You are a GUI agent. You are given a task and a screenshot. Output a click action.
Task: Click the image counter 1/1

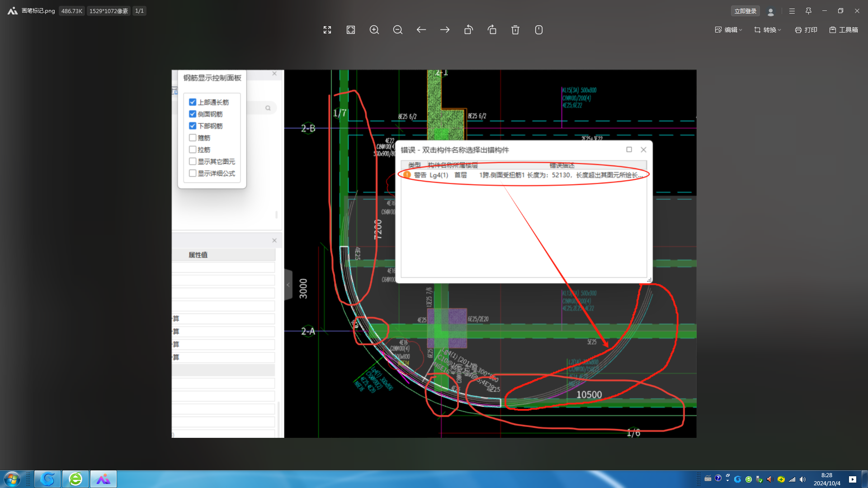(139, 11)
